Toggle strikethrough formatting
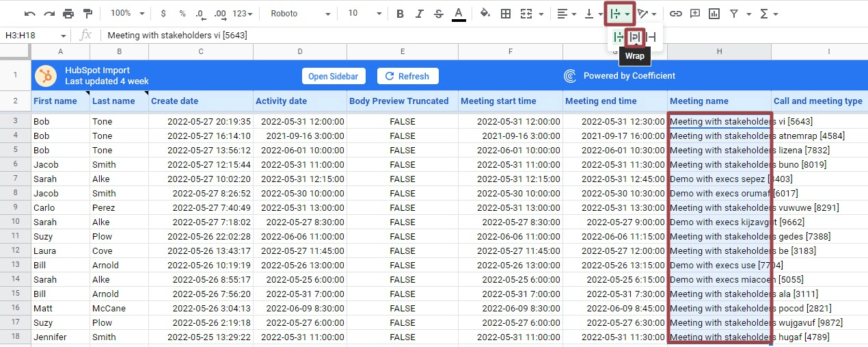The height and width of the screenshot is (347, 868). click(x=438, y=13)
